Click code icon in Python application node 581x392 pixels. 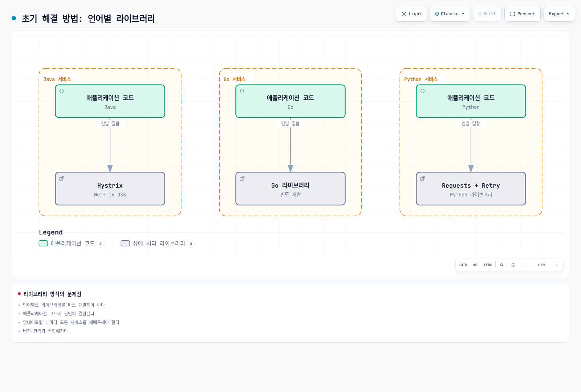click(423, 91)
